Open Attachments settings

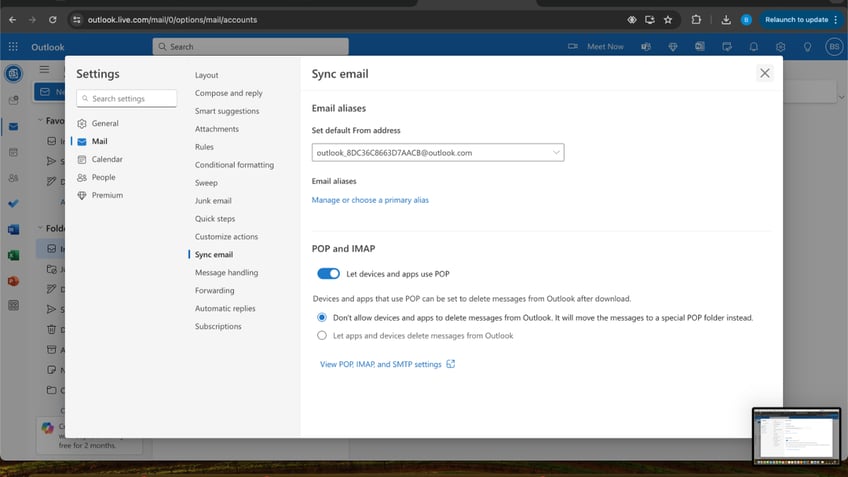(217, 129)
